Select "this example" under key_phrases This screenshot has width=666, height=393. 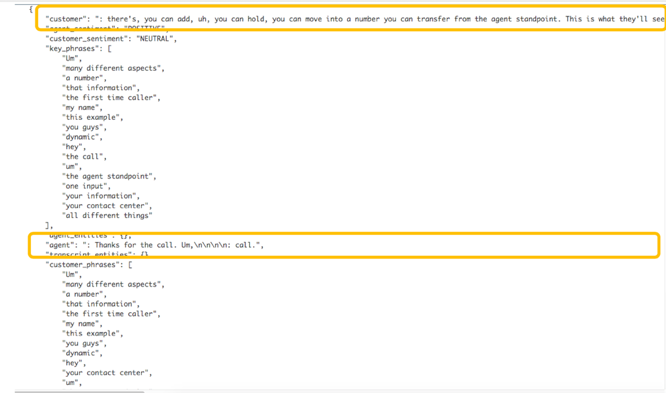pyautogui.click(x=93, y=117)
